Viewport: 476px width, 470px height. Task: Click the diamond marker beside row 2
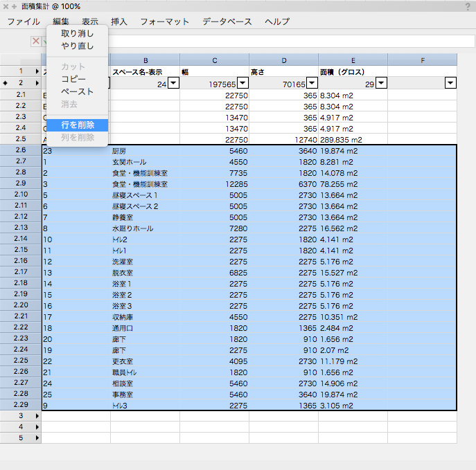click(x=5, y=83)
